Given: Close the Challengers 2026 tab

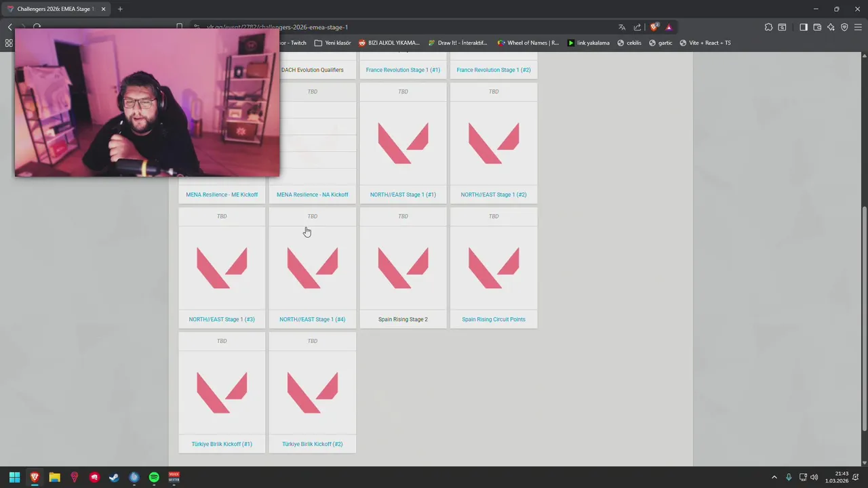Looking at the screenshot, I should tap(104, 9).
